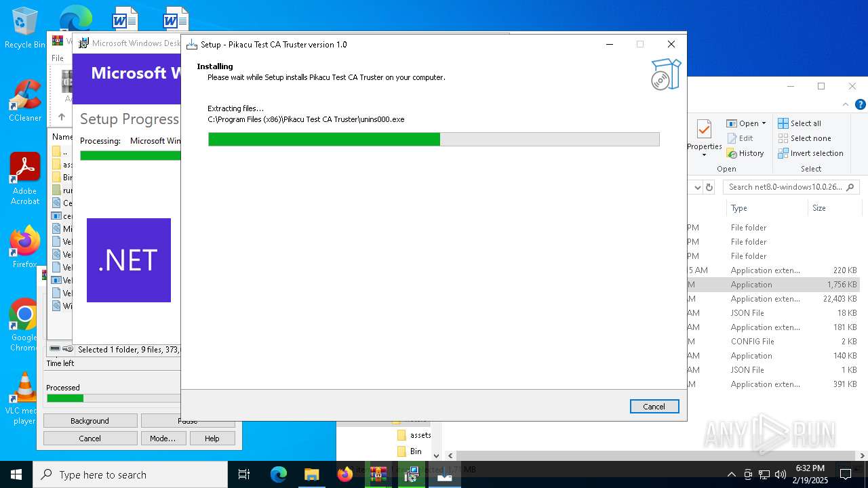
Task: Refresh the Explorer address bar
Action: 709,187
